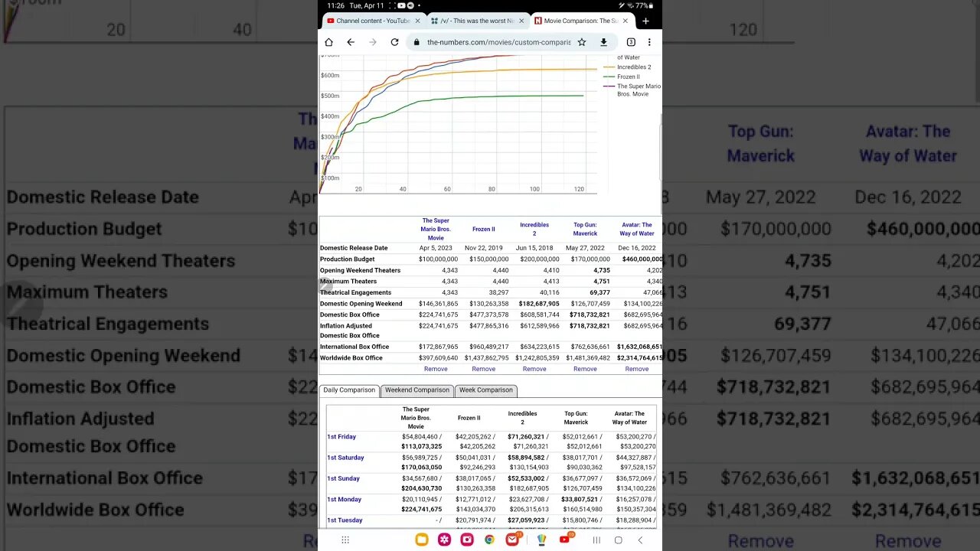The image size is (980, 551).
Task: Tap the download page icon
Action: (x=603, y=42)
